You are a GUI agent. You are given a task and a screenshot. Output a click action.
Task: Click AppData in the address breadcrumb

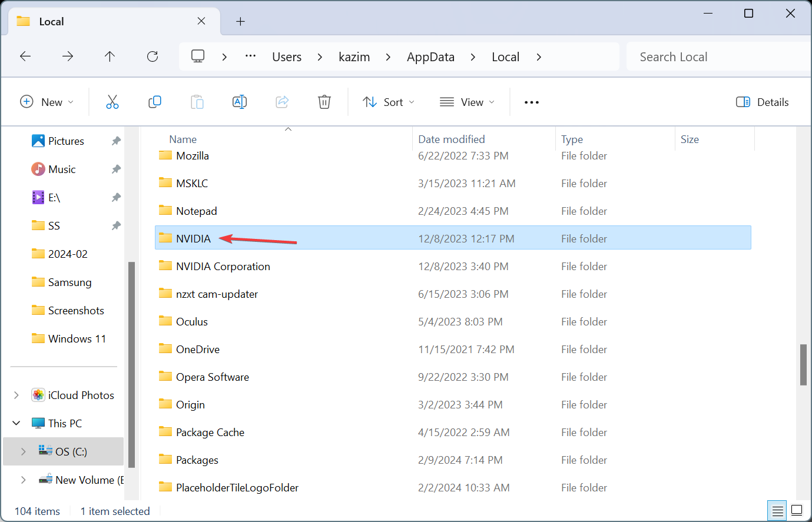430,57
